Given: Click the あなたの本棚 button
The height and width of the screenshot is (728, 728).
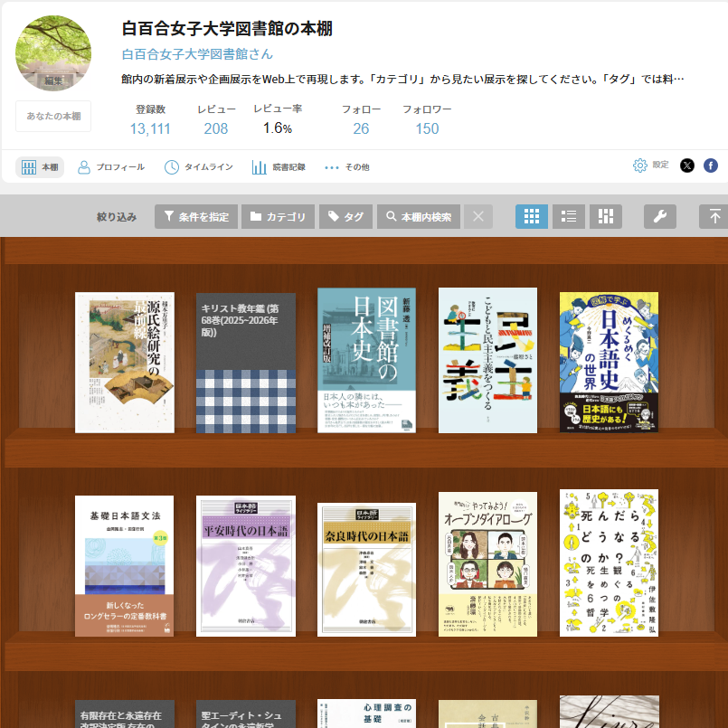Looking at the screenshot, I should tap(52, 118).
